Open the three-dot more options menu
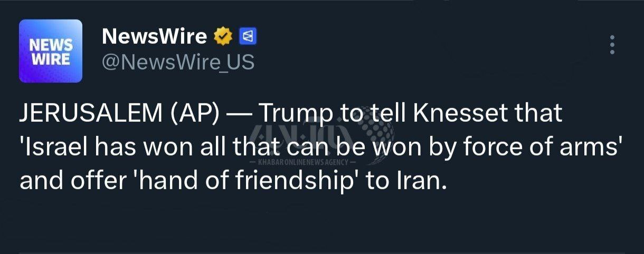 pyautogui.click(x=612, y=45)
